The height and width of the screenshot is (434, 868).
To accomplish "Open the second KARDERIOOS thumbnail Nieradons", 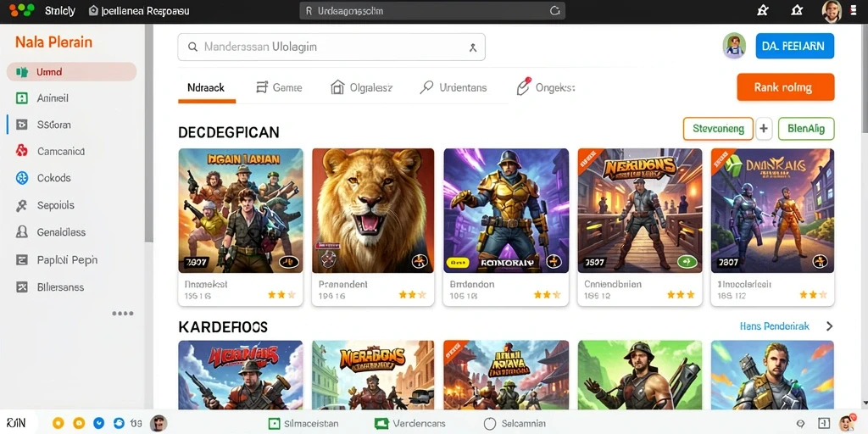I will (373, 375).
